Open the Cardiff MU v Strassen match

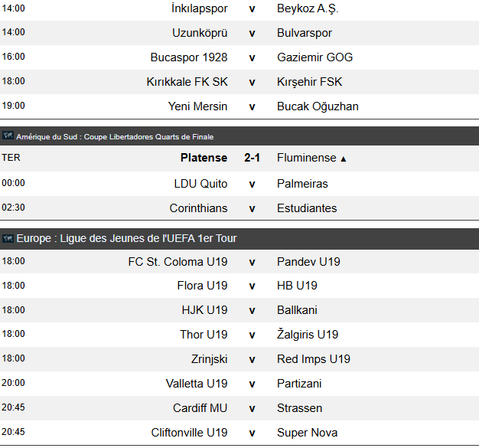click(239, 408)
